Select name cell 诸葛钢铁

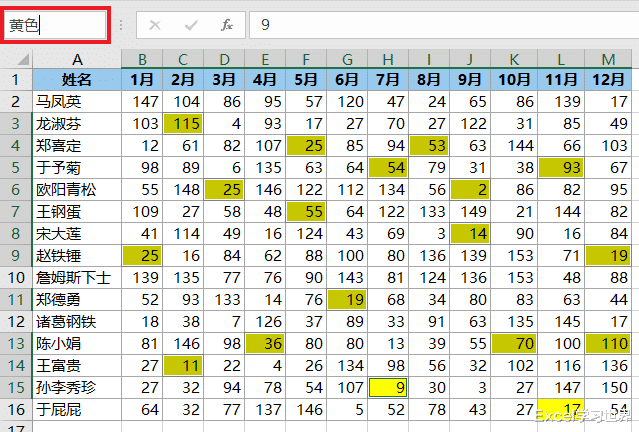point(77,322)
